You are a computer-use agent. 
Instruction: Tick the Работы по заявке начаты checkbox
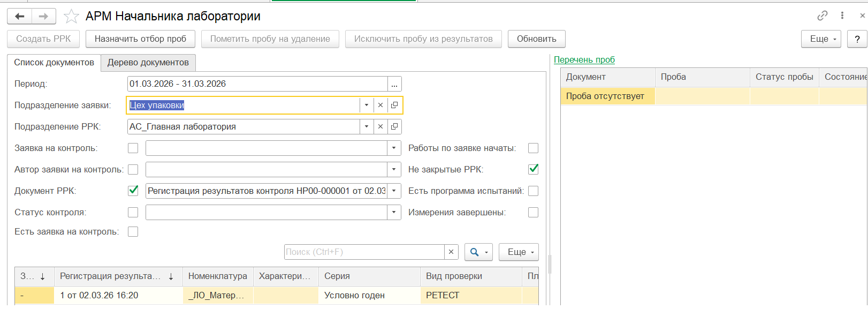534,148
